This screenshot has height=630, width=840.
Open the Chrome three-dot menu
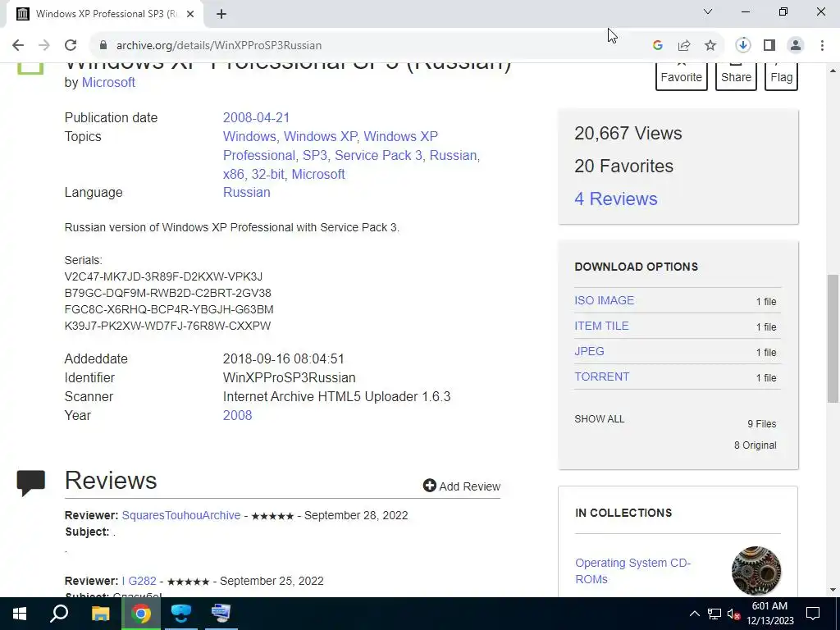point(822,45)
